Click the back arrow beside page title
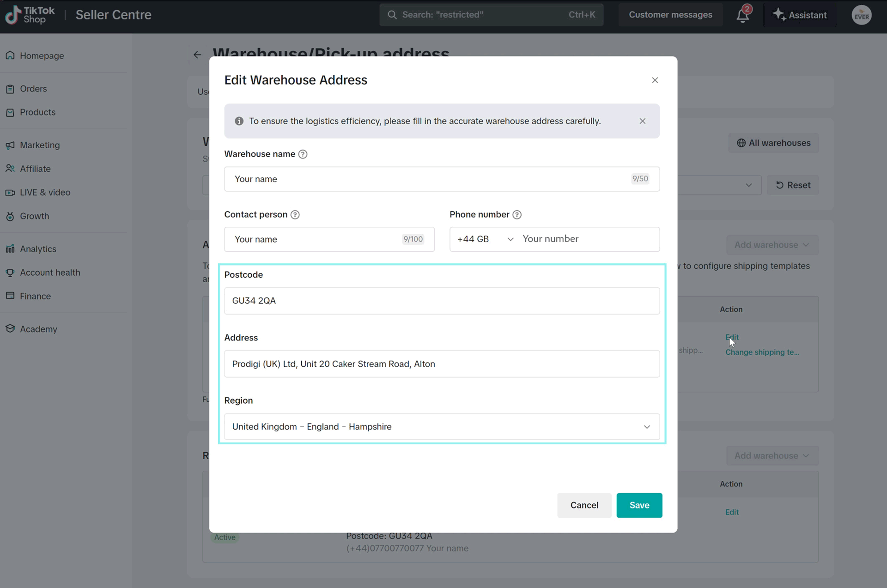The image size is (887, 588). pos(197,55)
